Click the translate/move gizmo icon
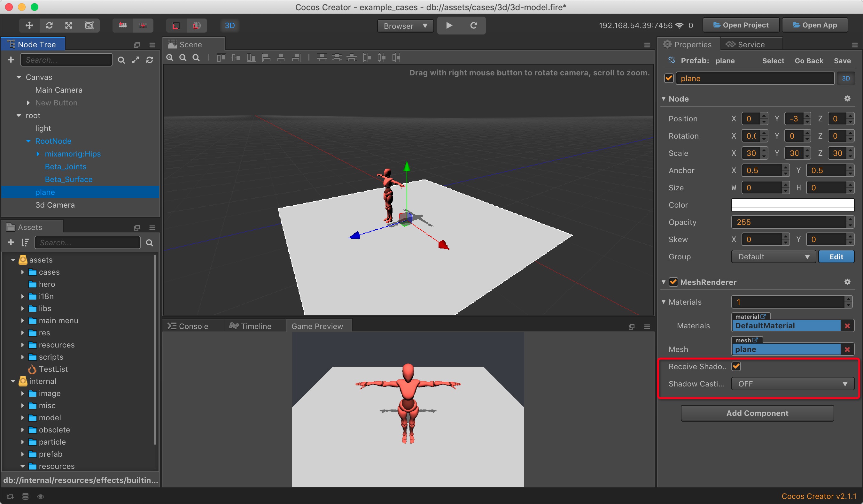The height and width of the screenshot is (504, 863). coord(29,25)
